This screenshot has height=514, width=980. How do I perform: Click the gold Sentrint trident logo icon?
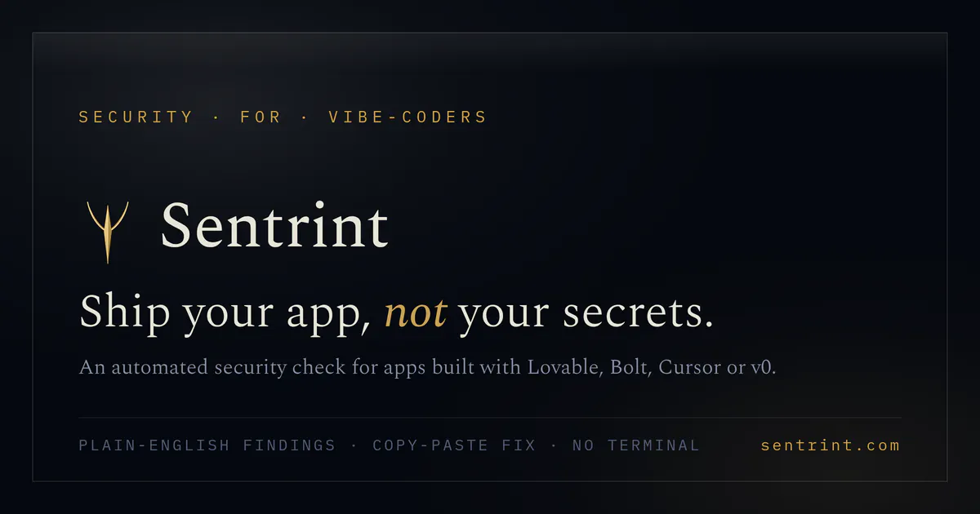point(107,232)
